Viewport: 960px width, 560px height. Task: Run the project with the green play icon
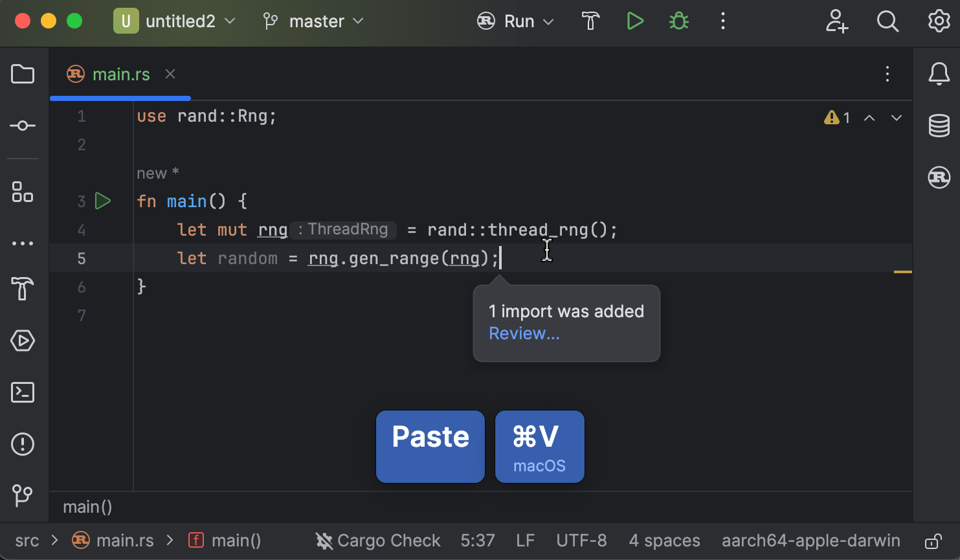pos(635,21)
